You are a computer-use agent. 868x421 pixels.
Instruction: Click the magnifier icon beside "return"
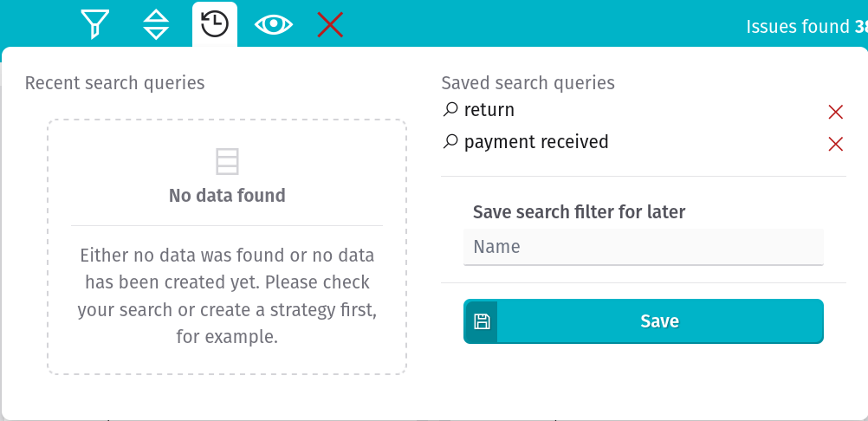[x=450, y=109]
